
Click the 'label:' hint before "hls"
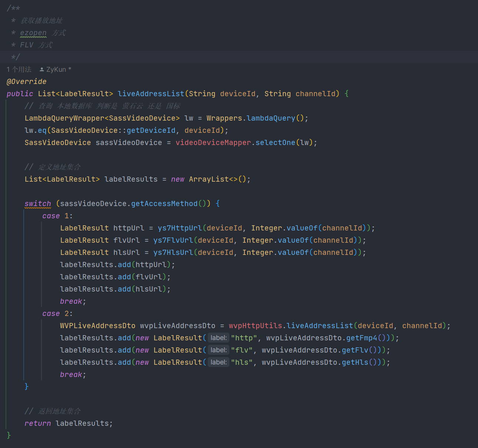(218, 362)
